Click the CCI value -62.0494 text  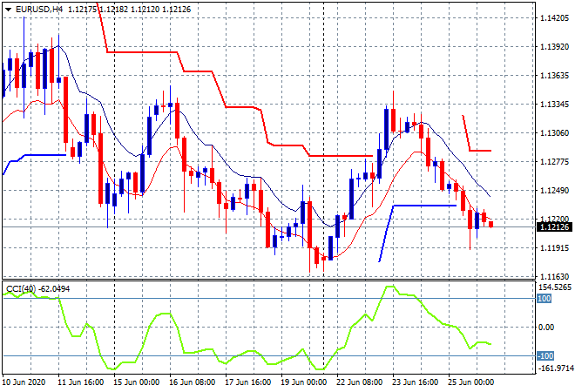point(54,289)
